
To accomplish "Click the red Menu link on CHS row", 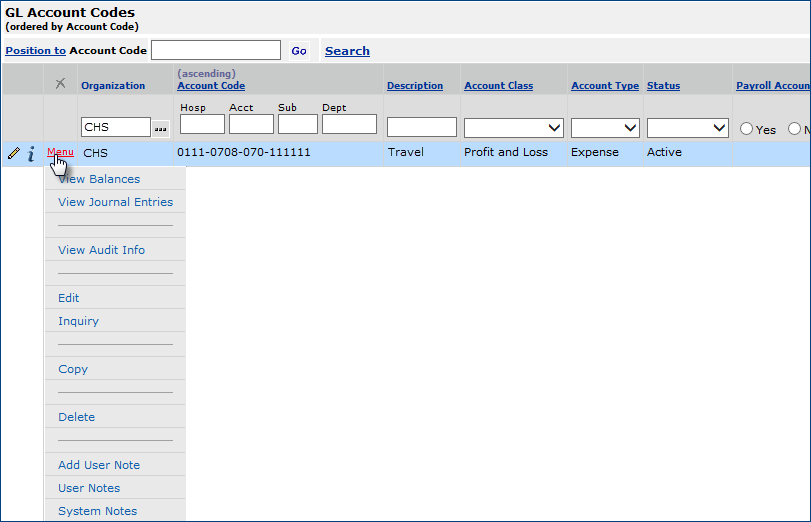I will (60, 152).
